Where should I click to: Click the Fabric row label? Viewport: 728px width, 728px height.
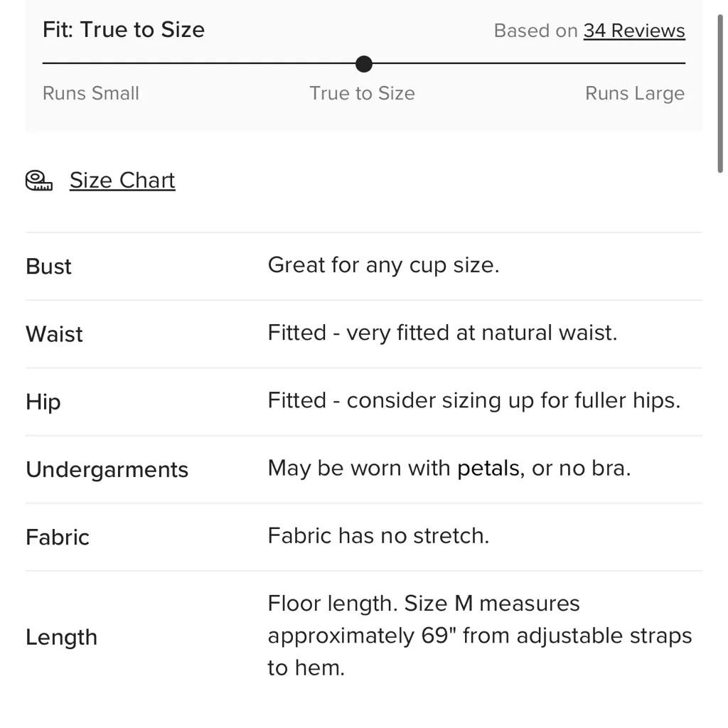point(58,537)
